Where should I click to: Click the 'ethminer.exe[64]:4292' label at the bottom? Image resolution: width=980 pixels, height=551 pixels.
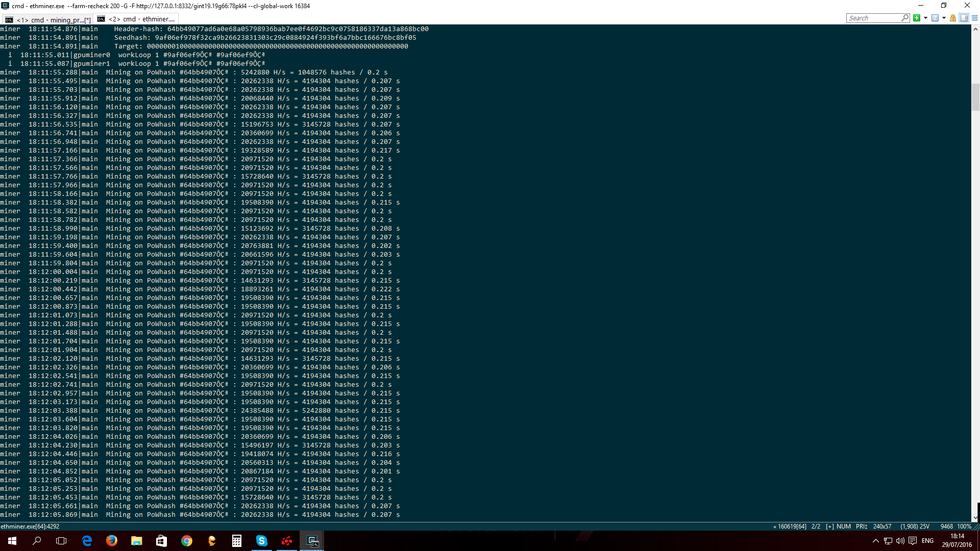click(28, 526)
